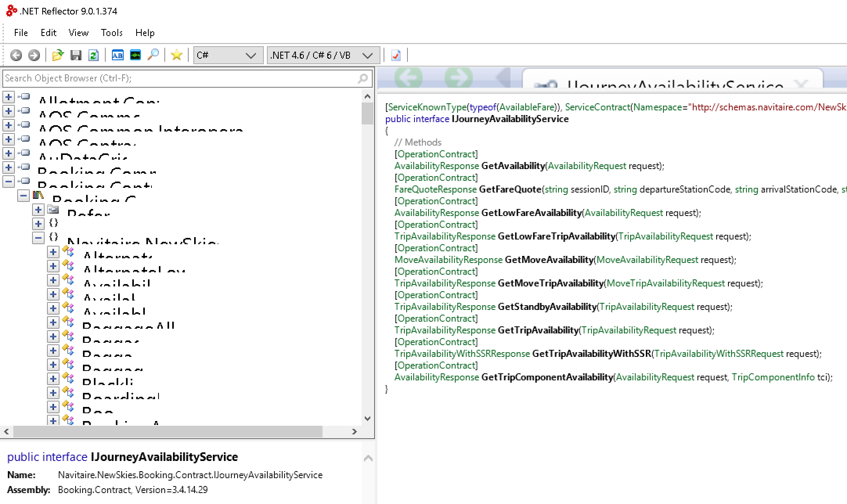This screenshot has width=847, height=504.
Task: Click the magnifier inside the Object Browser search box
Action: [x=363, y=79]
